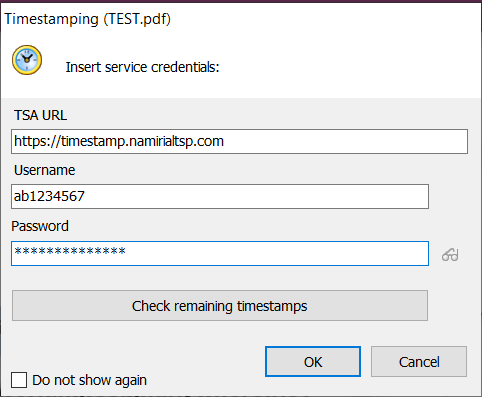Reveal password with the glasses icon
The width and height of the screenshot is (482, 397).
450,255
